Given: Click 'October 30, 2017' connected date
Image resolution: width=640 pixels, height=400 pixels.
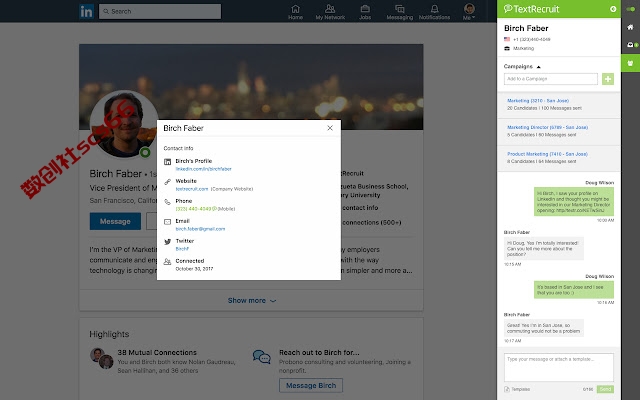Looking at the screenshot, I should (x=194, y=269).
